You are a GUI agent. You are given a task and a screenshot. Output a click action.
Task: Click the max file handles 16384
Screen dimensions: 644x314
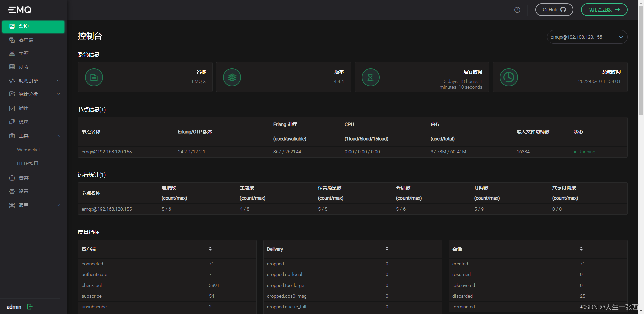tap(523, 152)
